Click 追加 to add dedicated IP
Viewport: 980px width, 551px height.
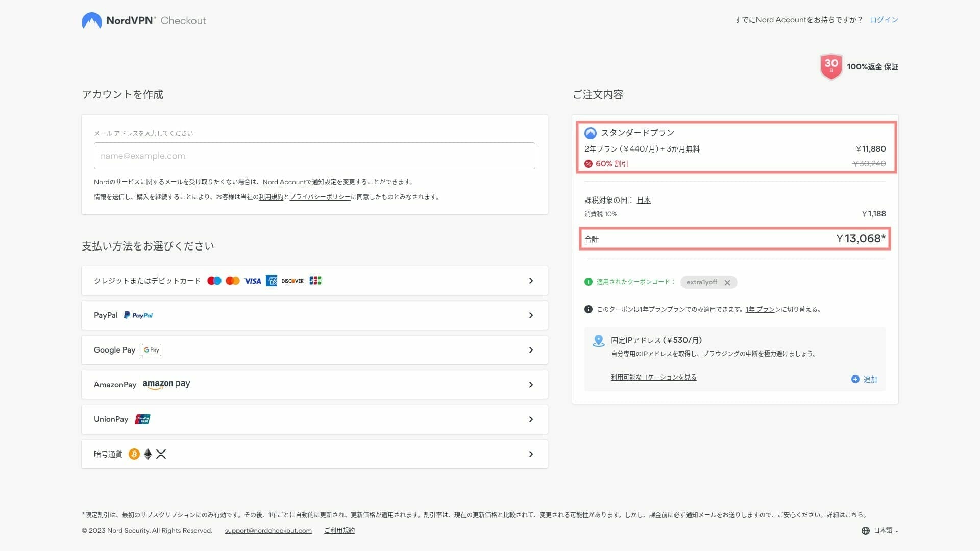click(870, 379)
